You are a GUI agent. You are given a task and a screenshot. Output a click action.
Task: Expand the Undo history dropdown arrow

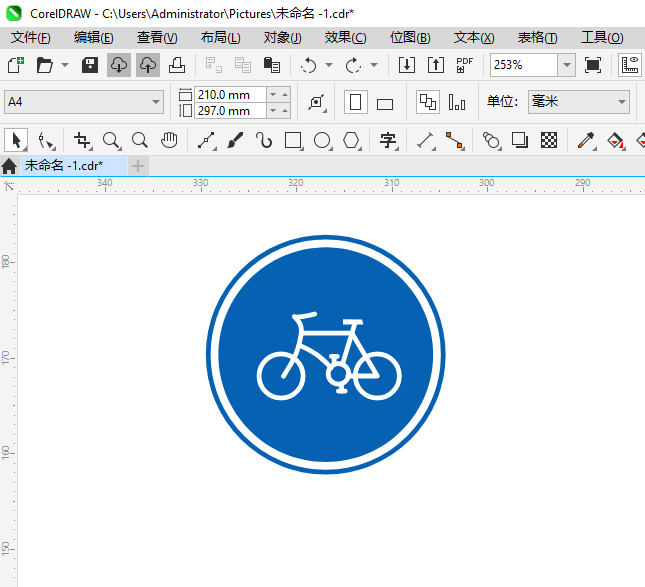click(x=329, y=65)
